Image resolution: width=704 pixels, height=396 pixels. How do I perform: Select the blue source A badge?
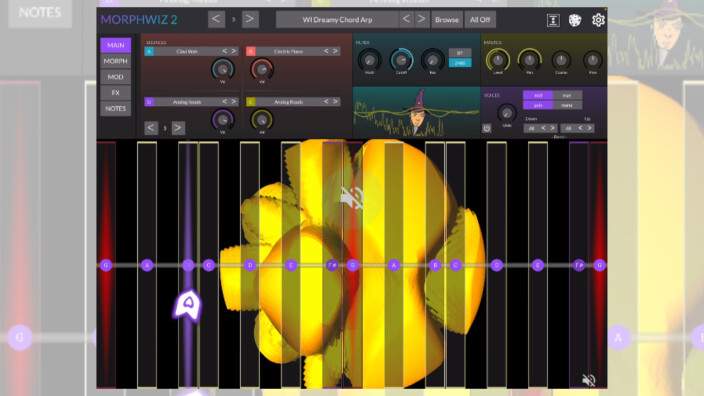(x=149, y=51)
